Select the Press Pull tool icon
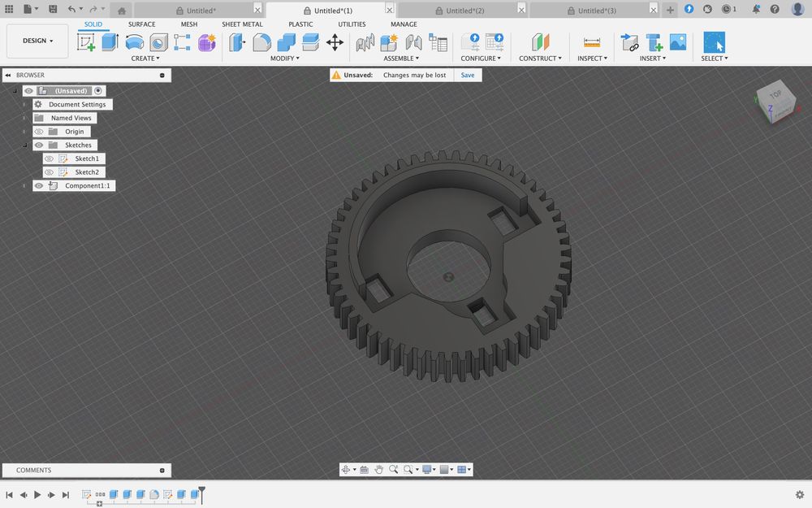This screenshot has width=812, height=508. pos(236,42)
